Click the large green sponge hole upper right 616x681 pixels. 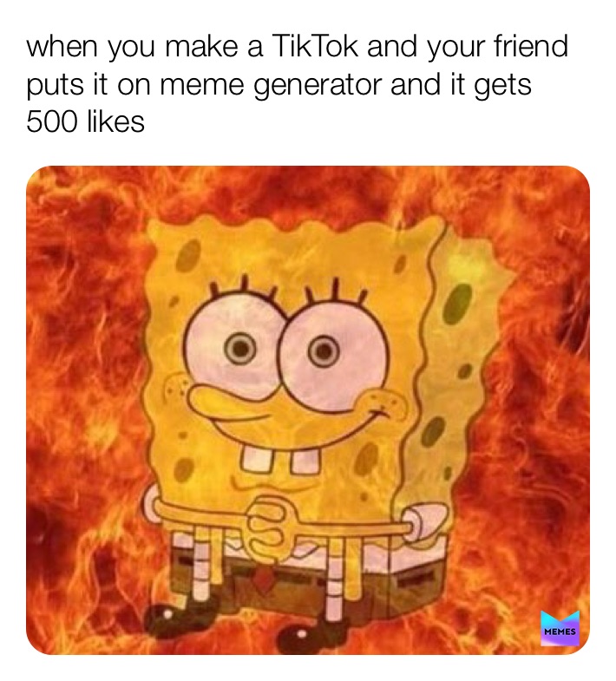click(457, 303)
